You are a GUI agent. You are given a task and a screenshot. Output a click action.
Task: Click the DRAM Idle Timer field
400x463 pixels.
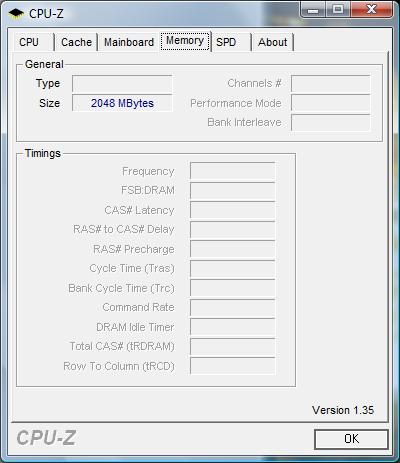tap(232, 327)
